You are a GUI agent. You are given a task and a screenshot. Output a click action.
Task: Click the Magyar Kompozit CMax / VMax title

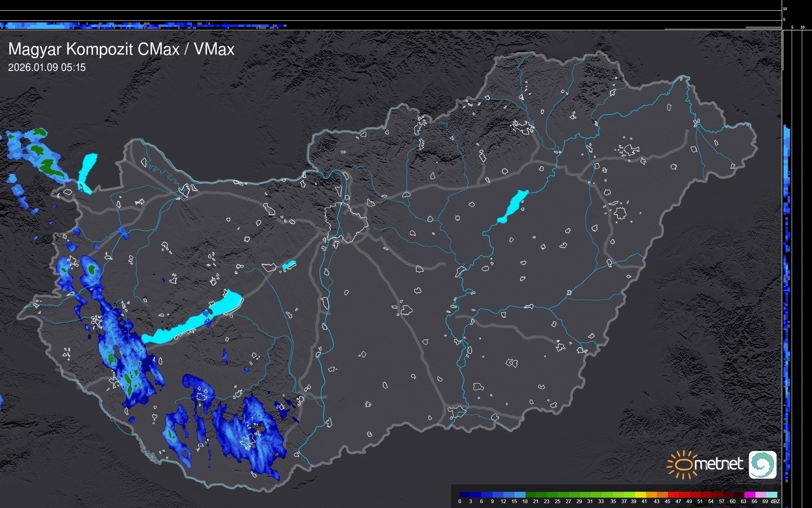click(x=121, y=49)
